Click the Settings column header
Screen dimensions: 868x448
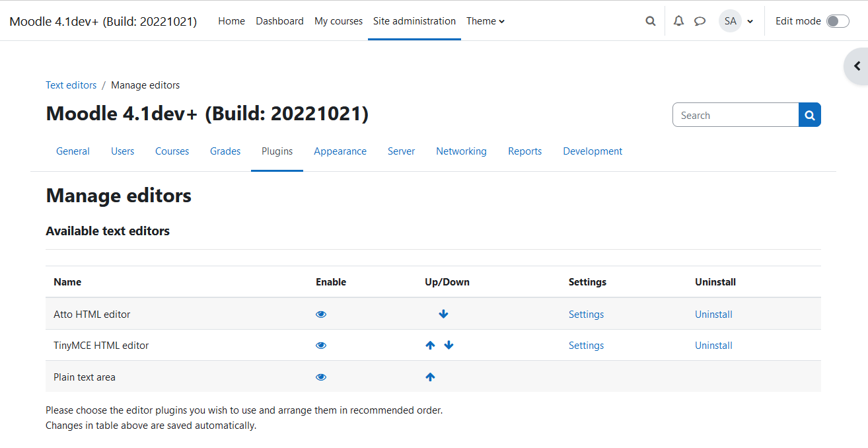(x=587, y=282)
